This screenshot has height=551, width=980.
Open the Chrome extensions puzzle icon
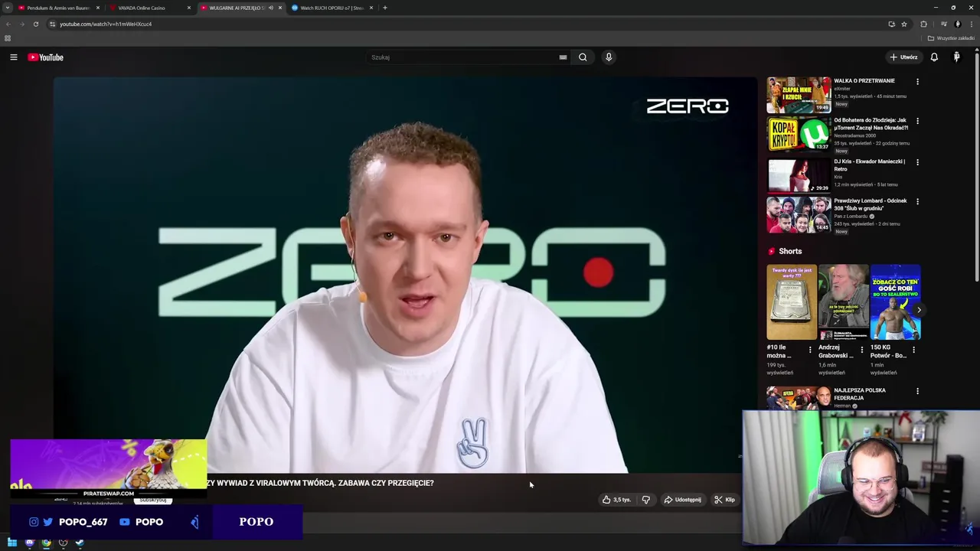(x=923, y=24)
